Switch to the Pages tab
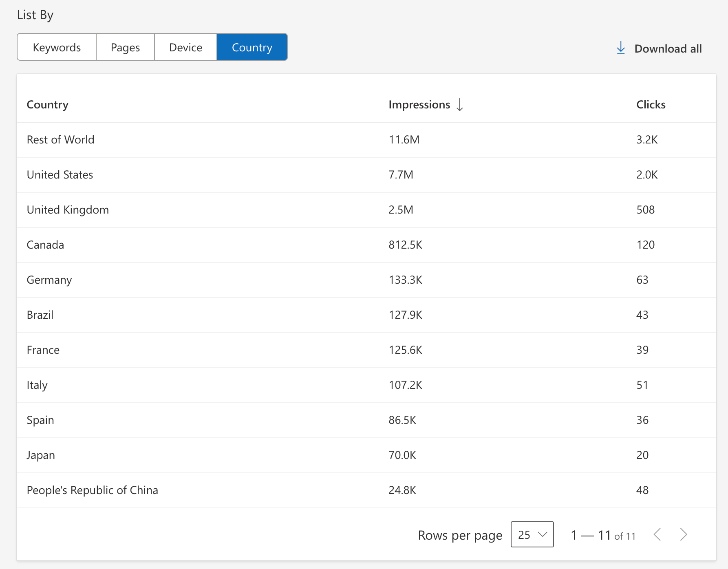 click(x=125, y=47)
